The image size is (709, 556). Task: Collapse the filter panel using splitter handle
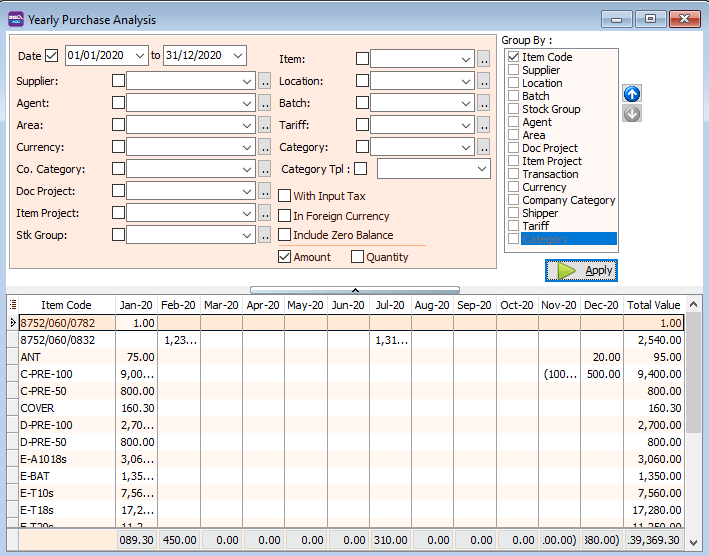pyautogui.click(x=354, y=290)
